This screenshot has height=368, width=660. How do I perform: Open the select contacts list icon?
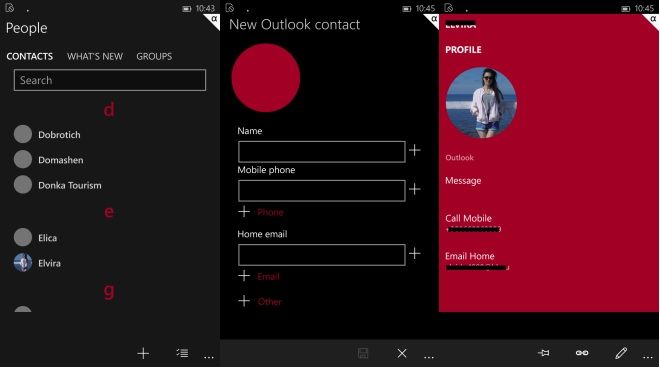click(x=182, y=353)
